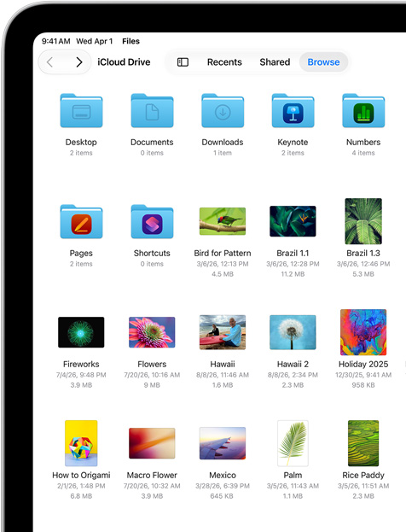Click the Brazil 1.3 file name
Screen dimensions: 406x532
(x=363, y=253)
